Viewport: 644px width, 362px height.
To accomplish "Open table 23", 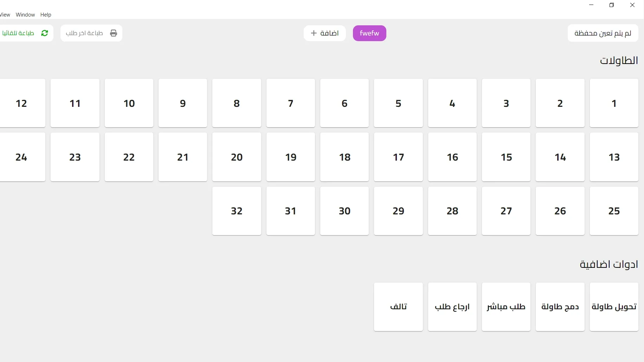I will [75, 157].
